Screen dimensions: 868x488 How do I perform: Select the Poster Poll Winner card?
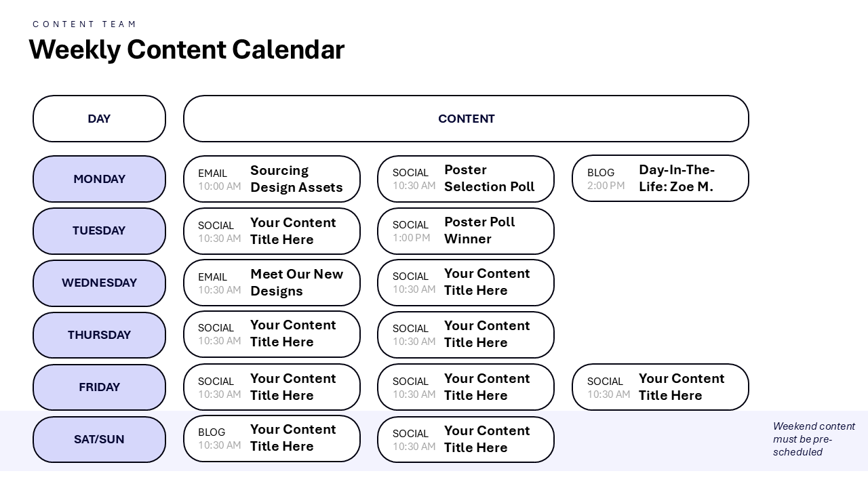tap(465, 231)
